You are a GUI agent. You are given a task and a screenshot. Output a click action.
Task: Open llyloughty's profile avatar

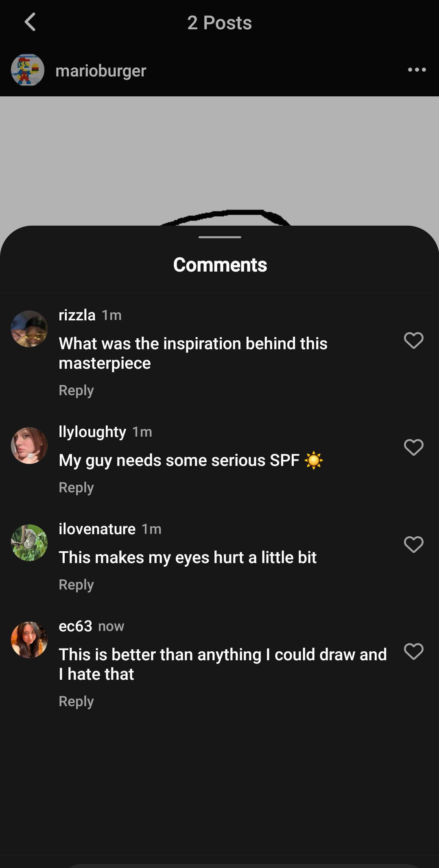pyautogui.click(x=29, y=446)
